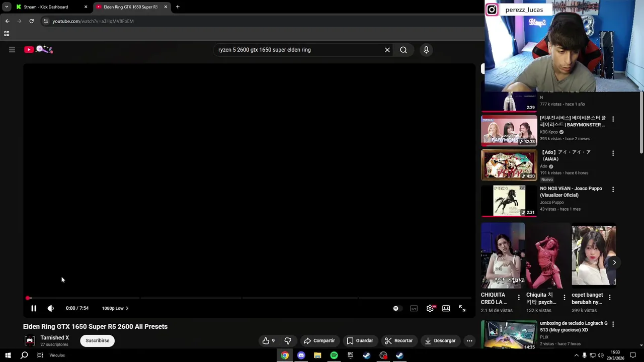
Task: Go to the YouTube home logo
Action: [38, 49]
